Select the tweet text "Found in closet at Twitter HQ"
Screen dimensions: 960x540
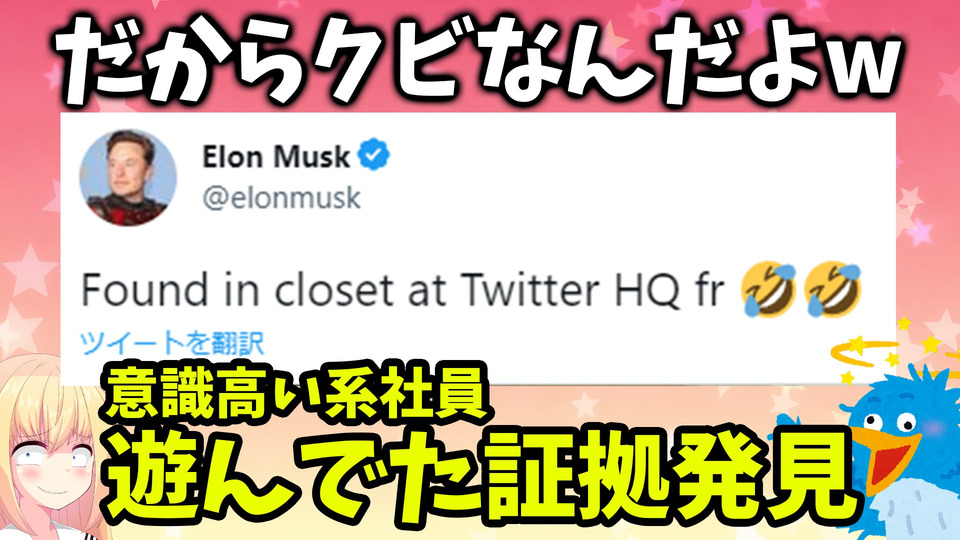[381, 290]
